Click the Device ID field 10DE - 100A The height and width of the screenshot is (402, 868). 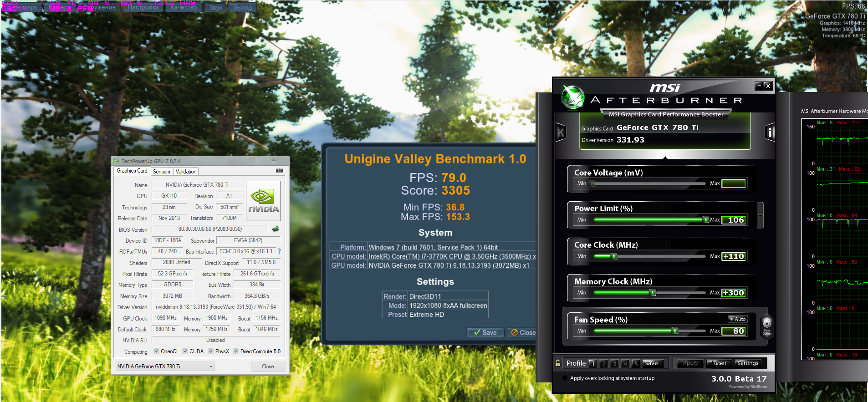[167, 240]
